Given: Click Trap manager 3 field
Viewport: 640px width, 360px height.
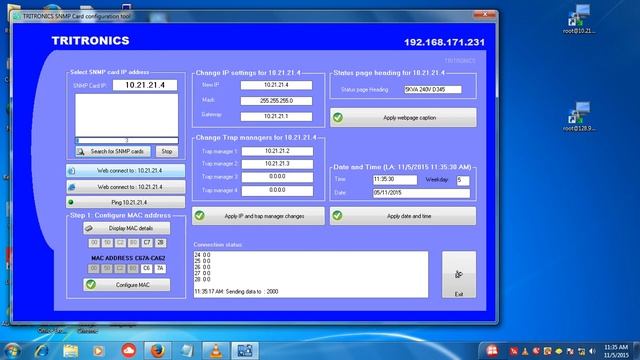Looking at the screenshot, I should (277, 177).
